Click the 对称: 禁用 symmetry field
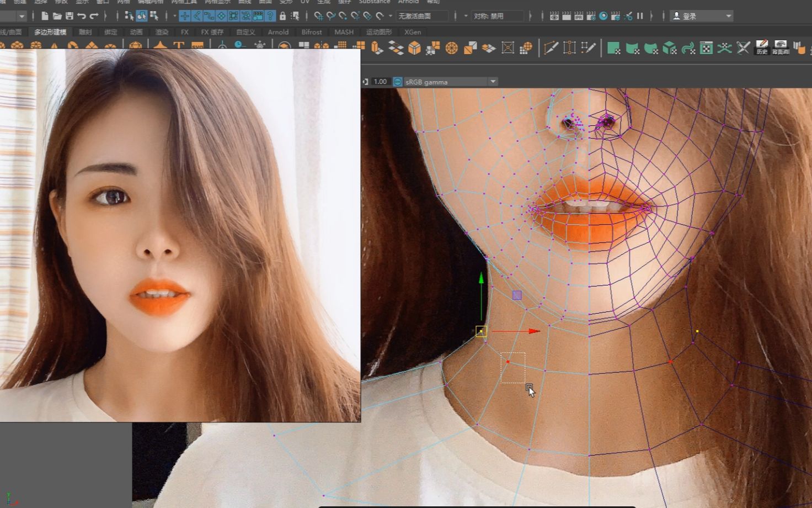This screenshot has height=508, width=812. click(496, 16)
